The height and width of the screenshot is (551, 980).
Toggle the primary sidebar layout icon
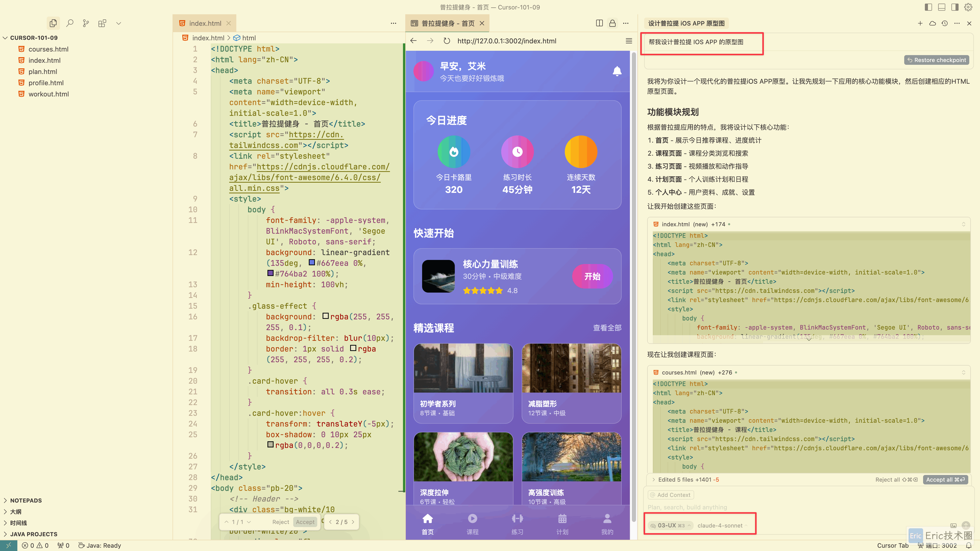pos(928,7)
